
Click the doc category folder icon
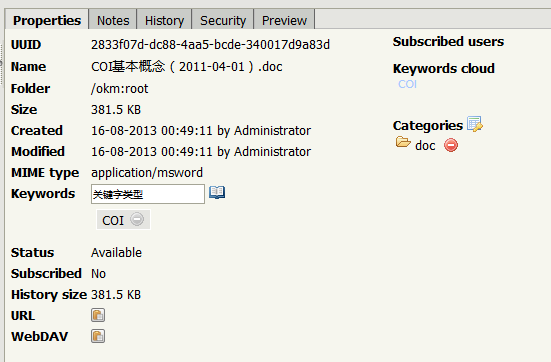click(x=403, y=142)
